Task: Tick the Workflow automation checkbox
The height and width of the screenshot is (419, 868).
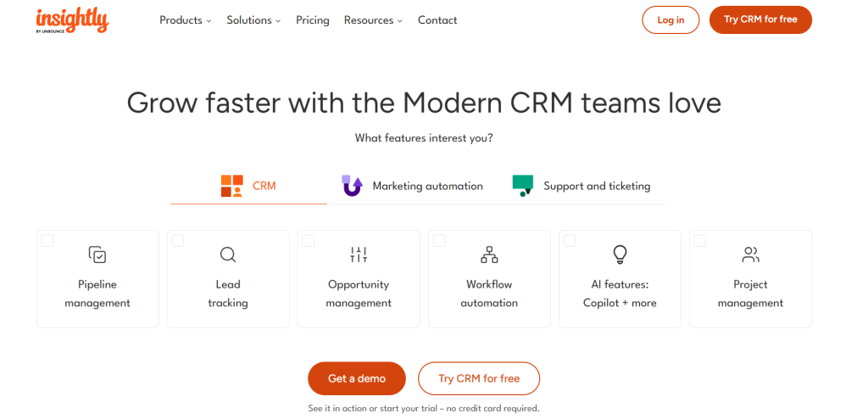Action: [439, 241]
